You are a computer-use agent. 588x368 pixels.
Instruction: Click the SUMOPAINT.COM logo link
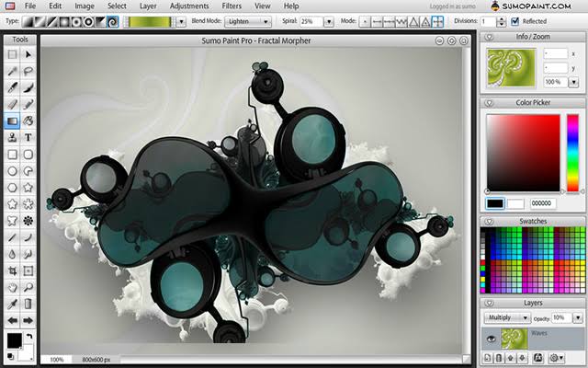pos(531,6)
